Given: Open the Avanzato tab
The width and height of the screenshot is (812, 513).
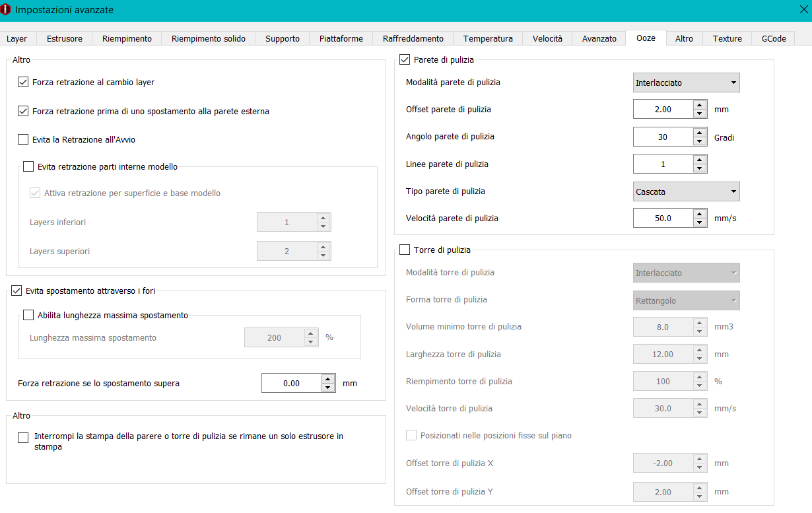Looking at the screenshot, I should click(599, 39).
